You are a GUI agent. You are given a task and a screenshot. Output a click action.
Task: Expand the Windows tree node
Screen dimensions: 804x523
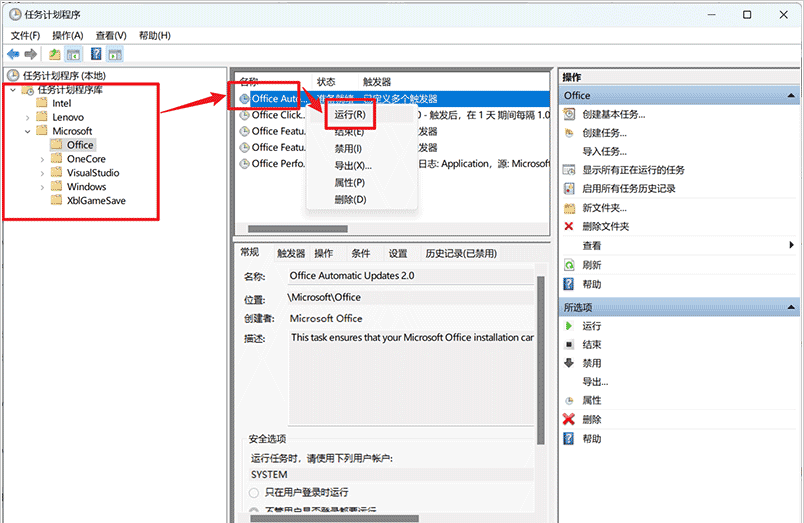(x=43, y=187)
